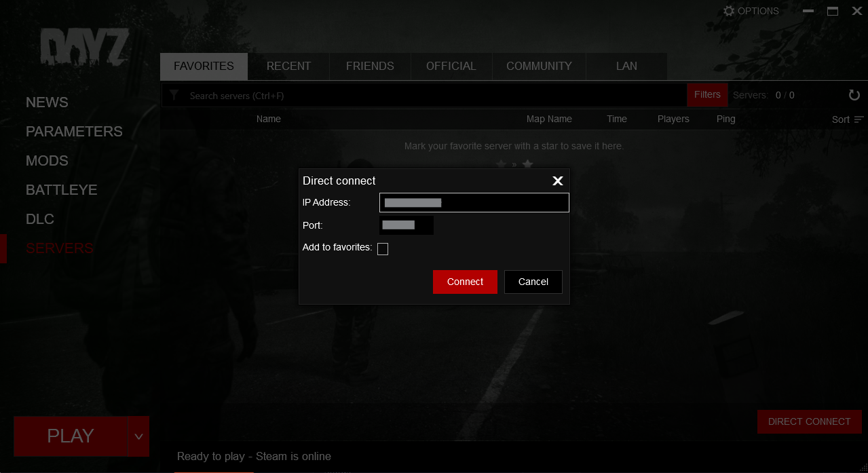This screenshot has height=473, width=868.
Task: Refresh the server list
Action: [854, 95]
